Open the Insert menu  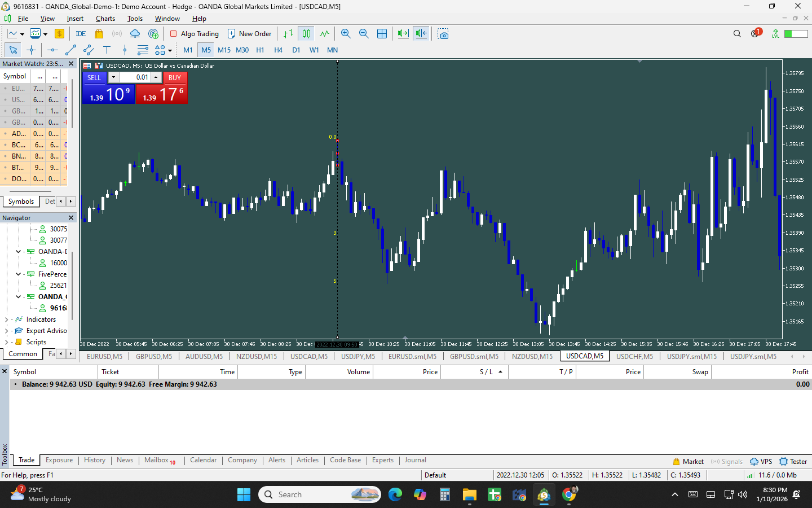pyautogui.click(x=75, y=19)
